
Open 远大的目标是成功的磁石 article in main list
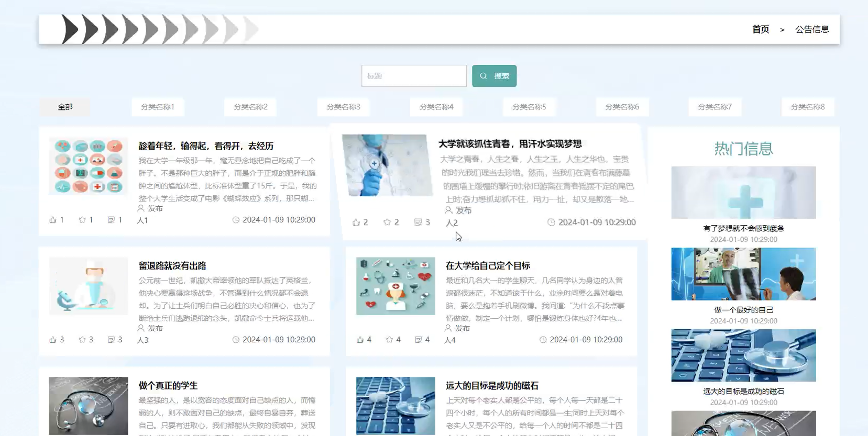coord(492,386)
